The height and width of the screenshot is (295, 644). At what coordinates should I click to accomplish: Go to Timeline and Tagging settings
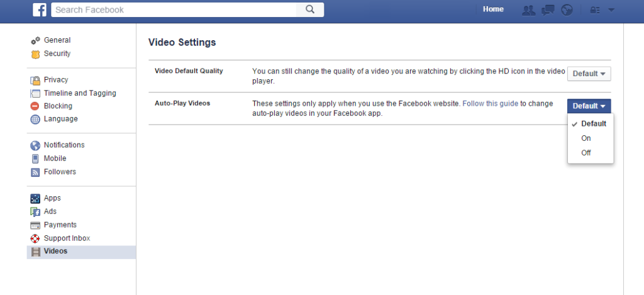[x=79, y=93]
